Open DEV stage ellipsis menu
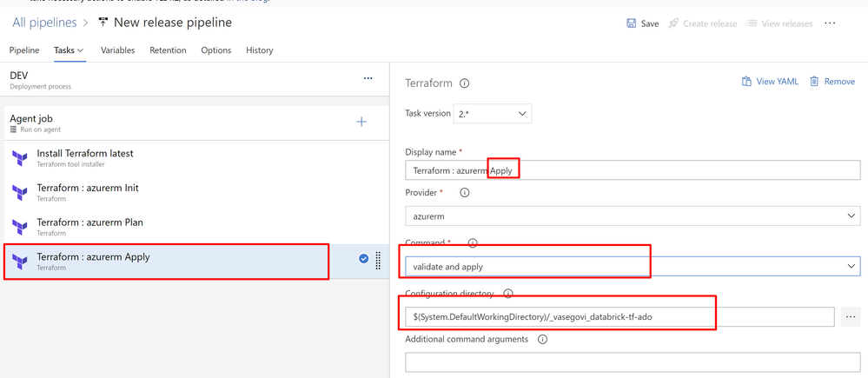Viewport: 868px width, 378px height. [x=368, y=78]
